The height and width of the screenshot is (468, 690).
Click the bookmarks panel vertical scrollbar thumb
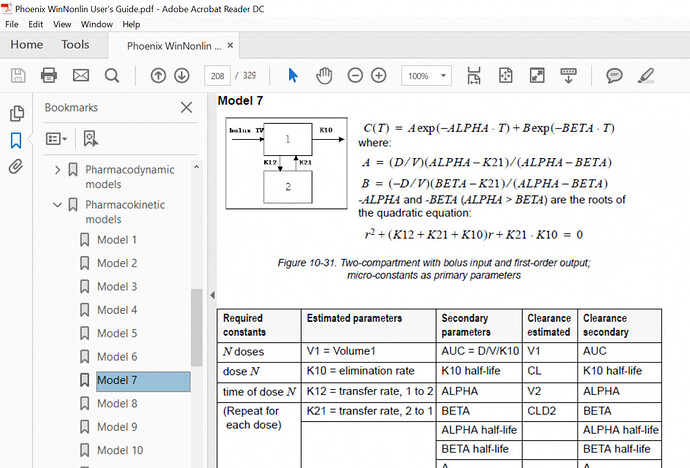tap(196, 327)
